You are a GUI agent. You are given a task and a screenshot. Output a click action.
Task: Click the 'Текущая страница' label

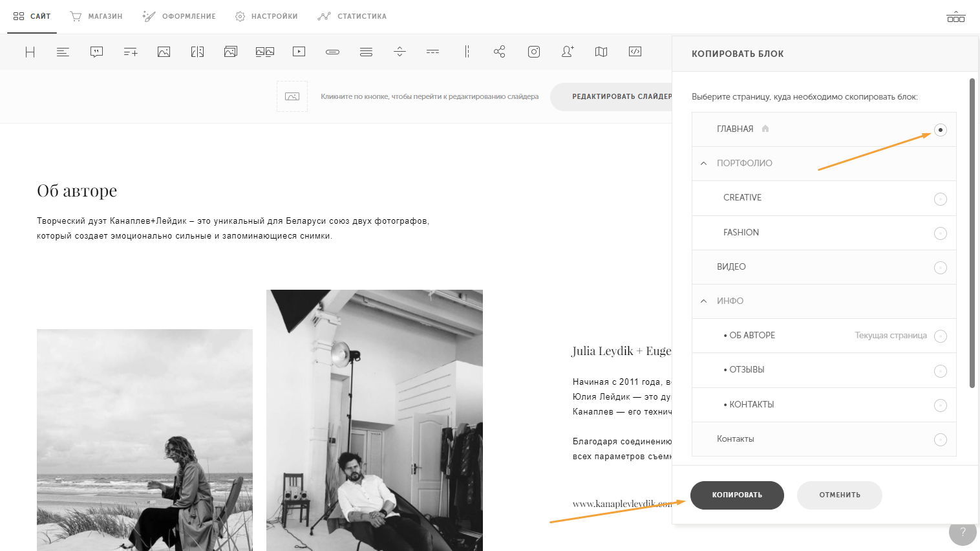pyautogui.click(x=891, y=336)
